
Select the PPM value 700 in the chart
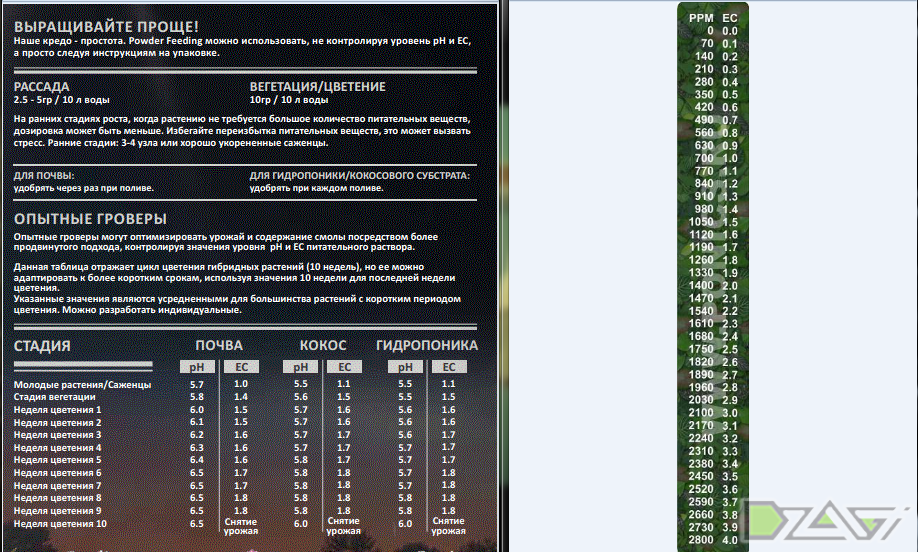pyautogui.click(x=704, y=159)
